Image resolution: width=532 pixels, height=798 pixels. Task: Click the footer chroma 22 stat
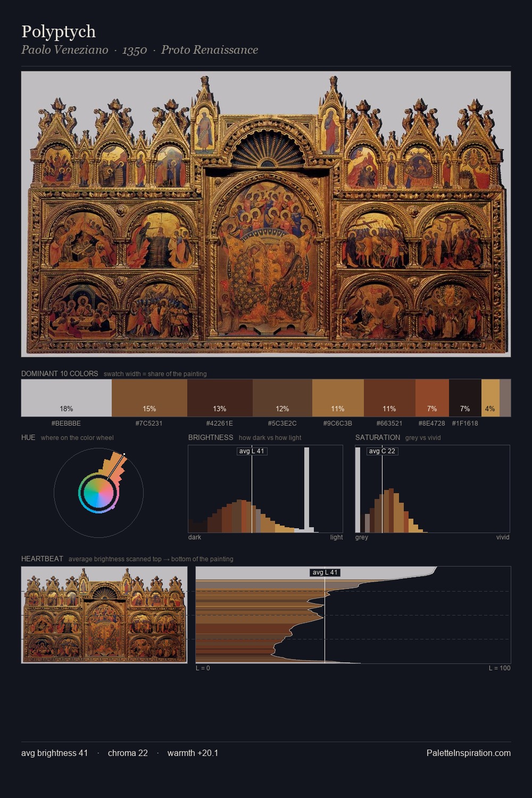128,753
